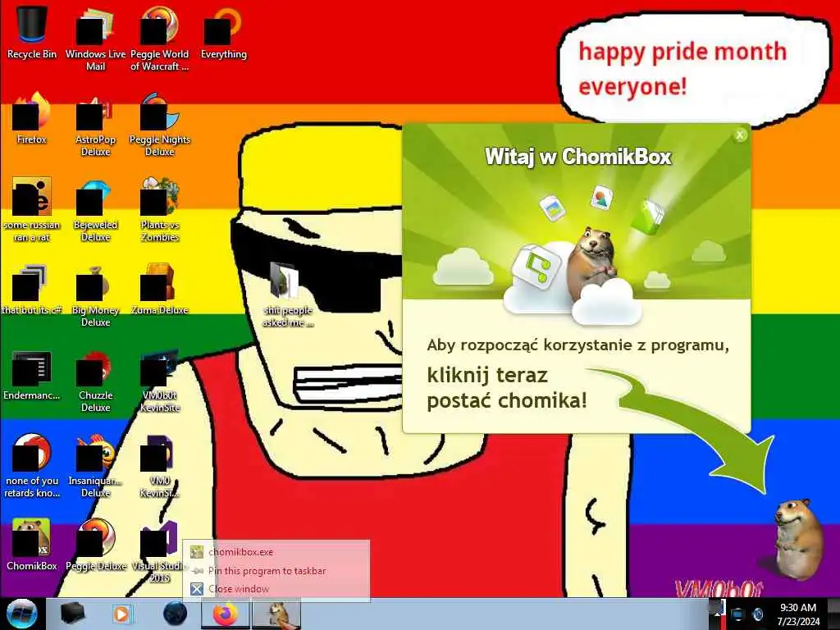Viewport: 840px width, 630px height.
Task: Open the Windows Start menu
Action: pos(21,614)
